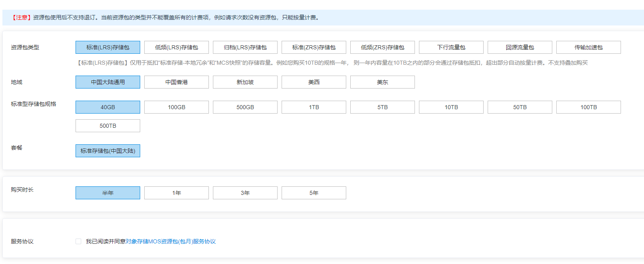Click the 我已阅读并同意 text
The image size is (644, 264).
(105, 241)
